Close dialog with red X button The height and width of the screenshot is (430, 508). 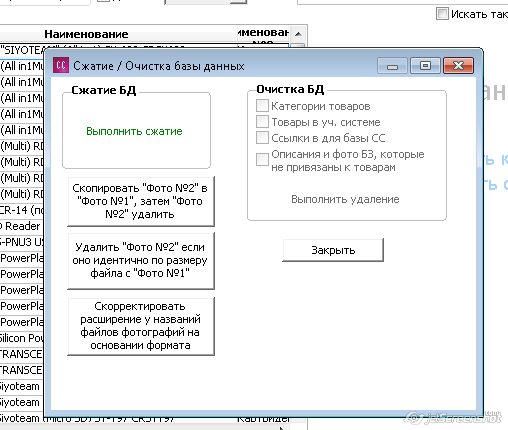click(x=458, y=65)
